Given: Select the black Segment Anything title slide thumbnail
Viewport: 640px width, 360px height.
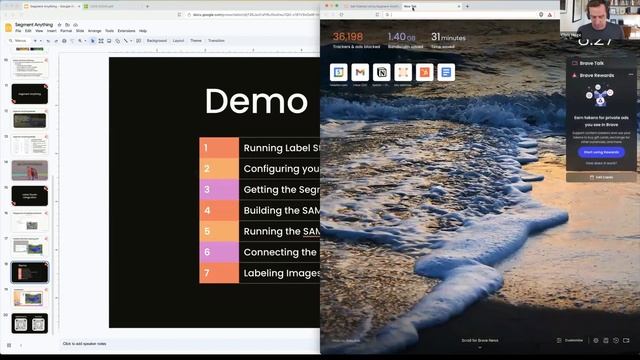Looking at the screenshot, I should 29,94.
